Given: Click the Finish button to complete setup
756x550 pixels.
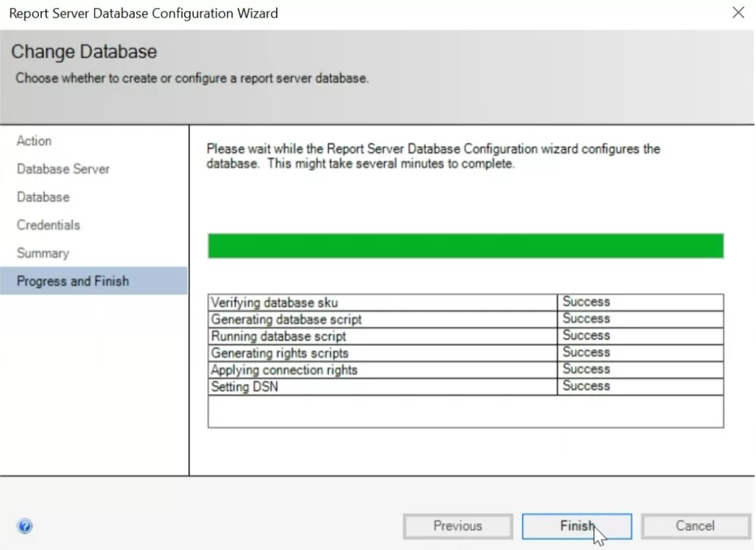Looking at the screenshot, I should click(x=577, y=526).
